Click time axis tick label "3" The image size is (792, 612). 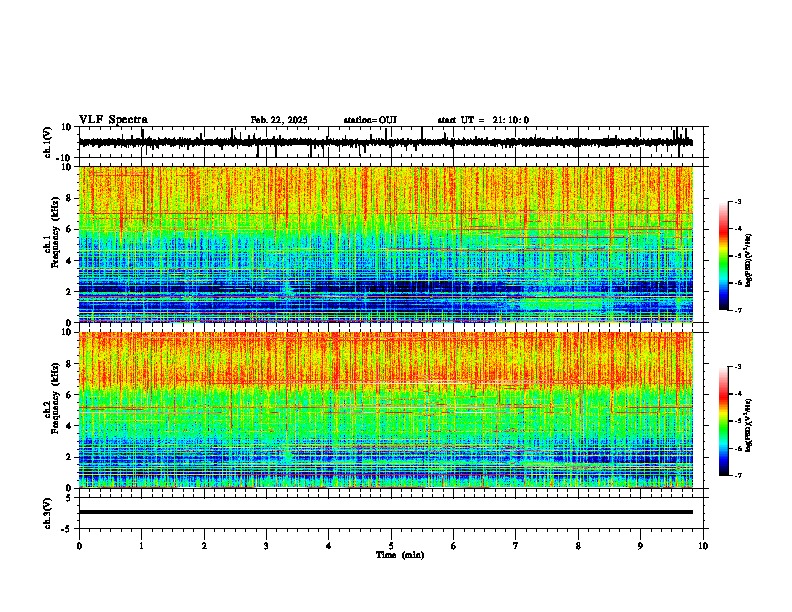point(266,546)
